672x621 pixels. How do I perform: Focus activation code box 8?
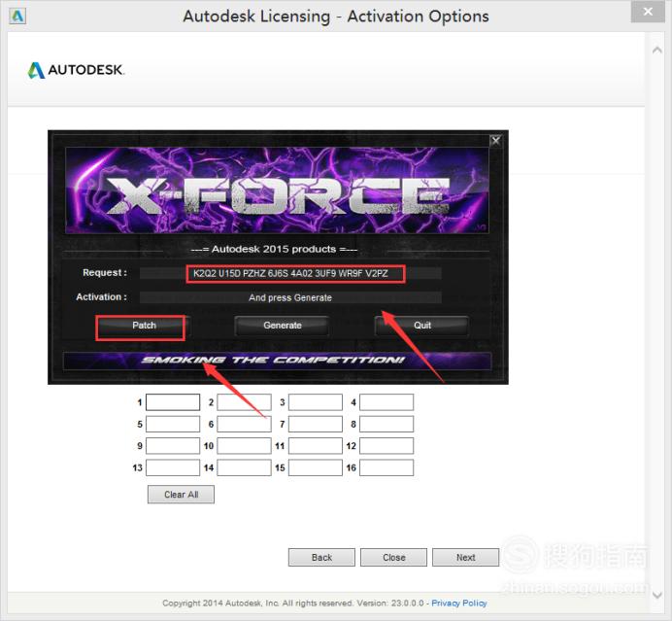tap(386, 424)
